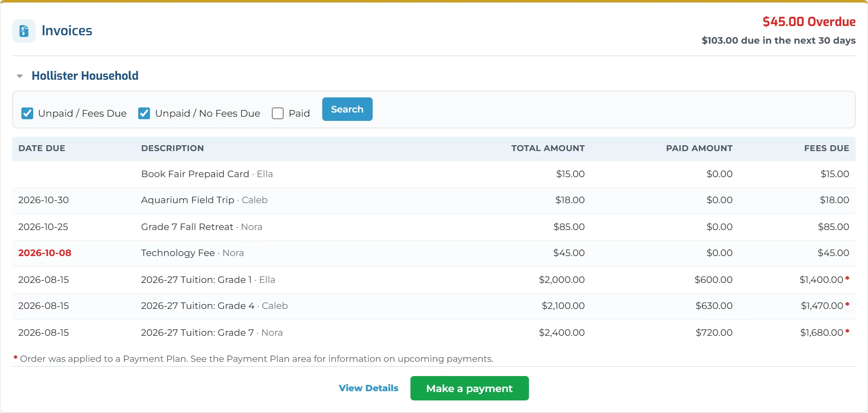The height and width of the screenshot is (413, 868).
Task: Collapse the Hollister Household section
Action: (x=20, y=76)
